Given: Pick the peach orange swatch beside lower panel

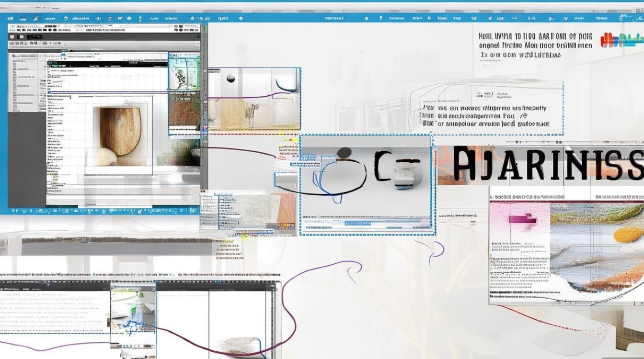Looking at the screenshot, I should [x=286, y=209].
